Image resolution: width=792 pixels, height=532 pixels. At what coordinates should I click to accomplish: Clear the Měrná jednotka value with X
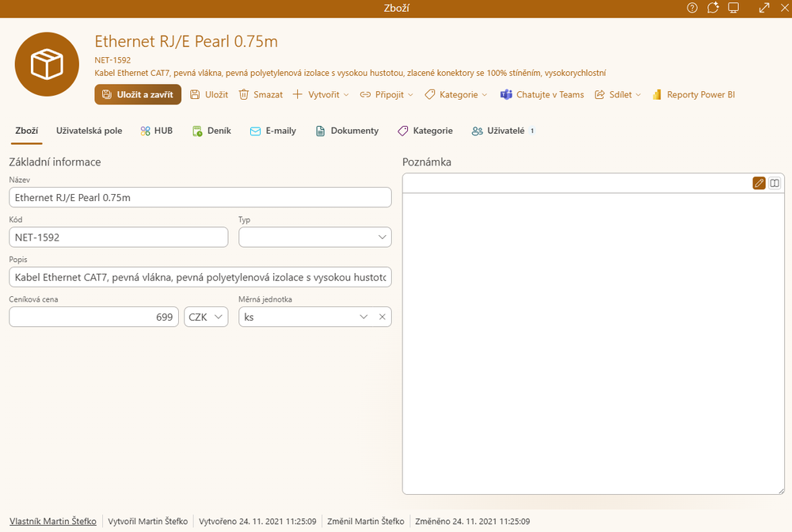point(382,317)
